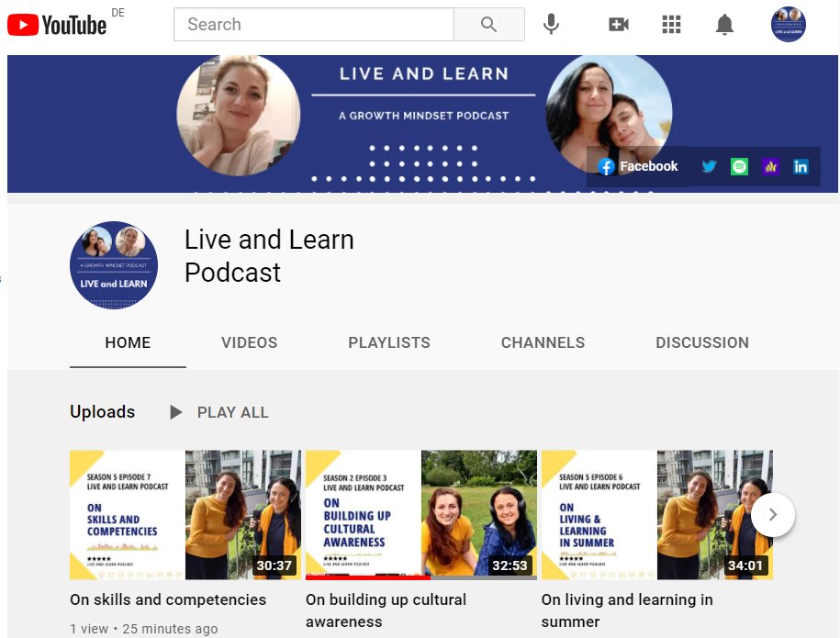
Task: Open the channel's Twitter icon
Action: (708, 166)
